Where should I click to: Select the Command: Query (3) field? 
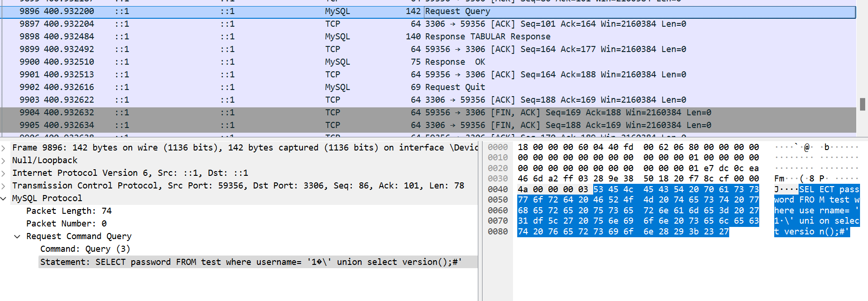click(x=85, y=249)
